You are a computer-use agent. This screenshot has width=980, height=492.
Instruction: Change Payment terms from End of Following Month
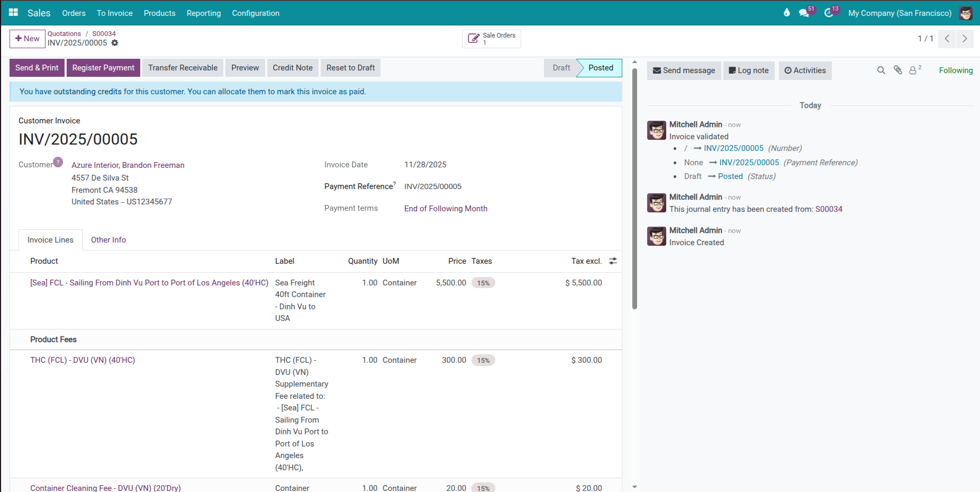(x=446, y=208)
